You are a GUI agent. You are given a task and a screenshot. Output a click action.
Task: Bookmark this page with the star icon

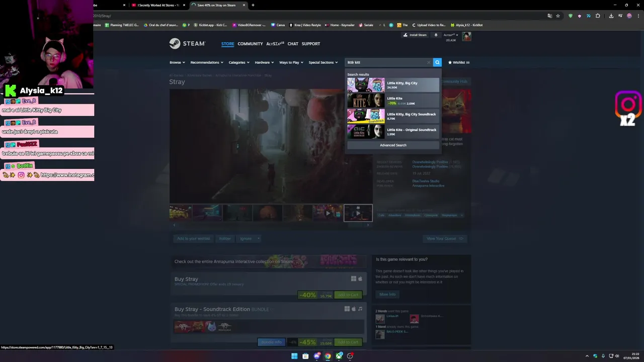558,16
